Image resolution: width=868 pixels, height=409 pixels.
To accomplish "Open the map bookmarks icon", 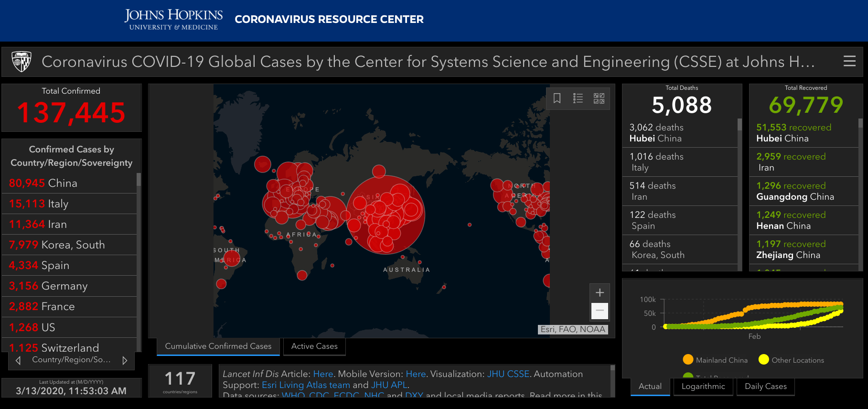I will coord(557,98).
